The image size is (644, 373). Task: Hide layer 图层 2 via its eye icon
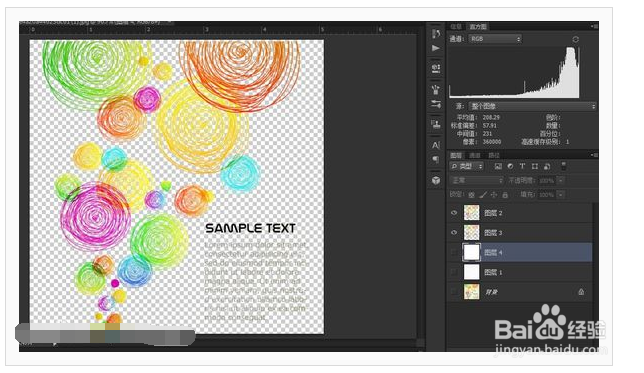(454, 213)
